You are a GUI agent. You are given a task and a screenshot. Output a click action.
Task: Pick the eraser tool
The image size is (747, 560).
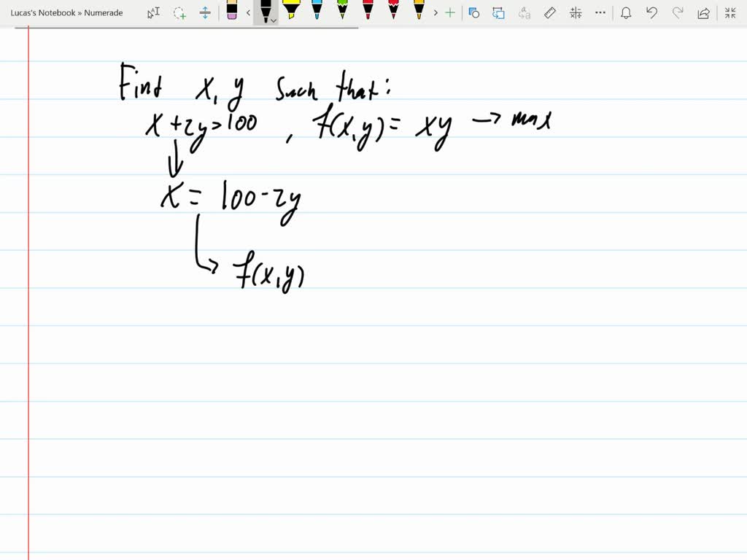coord(233,12)
